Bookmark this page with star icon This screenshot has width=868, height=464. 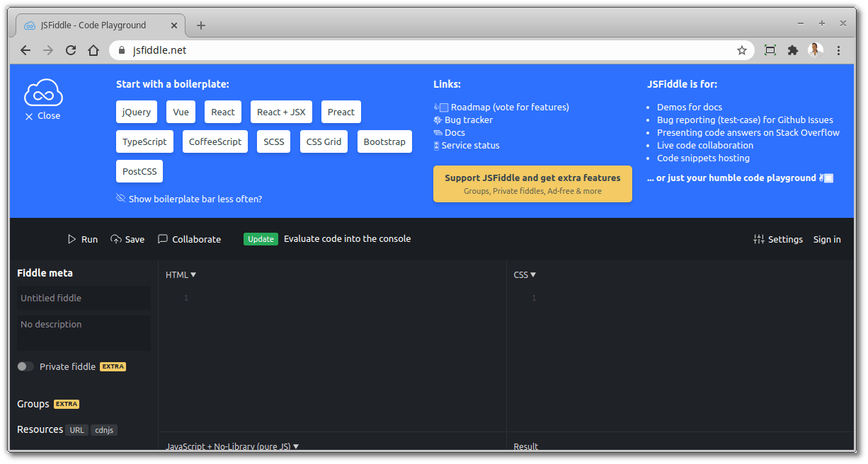click(742, 50)
